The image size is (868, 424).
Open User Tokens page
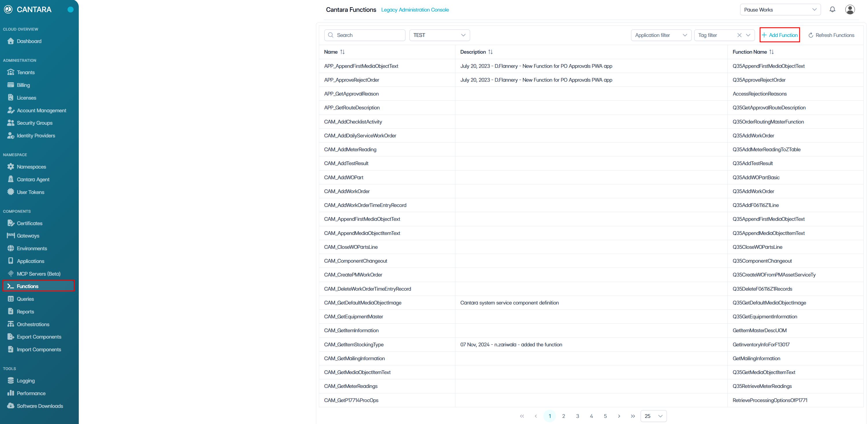30,192
